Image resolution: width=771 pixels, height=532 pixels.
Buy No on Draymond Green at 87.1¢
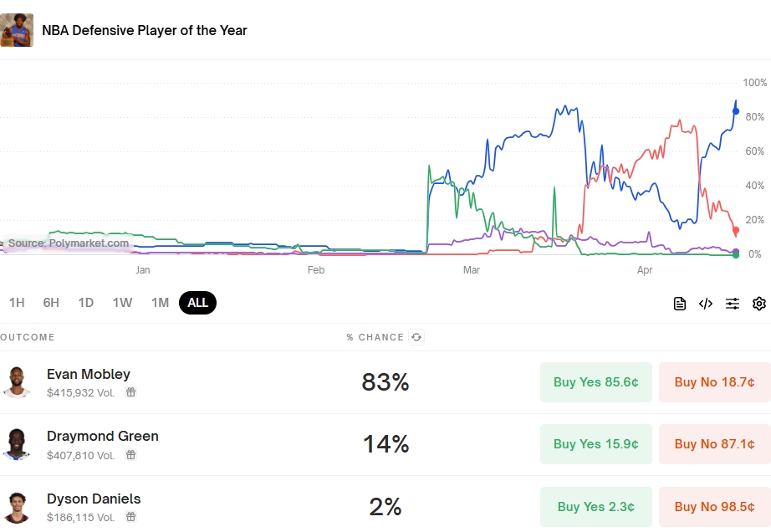(x=715, y=444)
